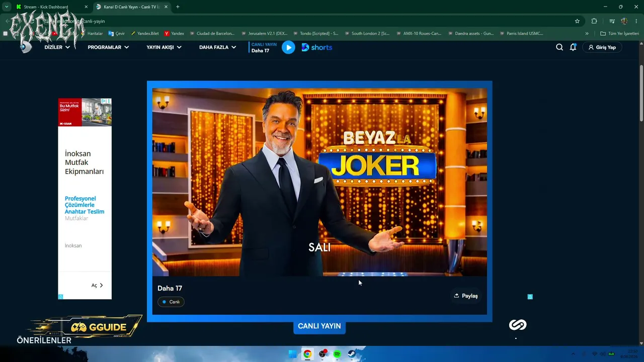
Task: Open Steam from the taskbar
Action: tap(352, 354)
